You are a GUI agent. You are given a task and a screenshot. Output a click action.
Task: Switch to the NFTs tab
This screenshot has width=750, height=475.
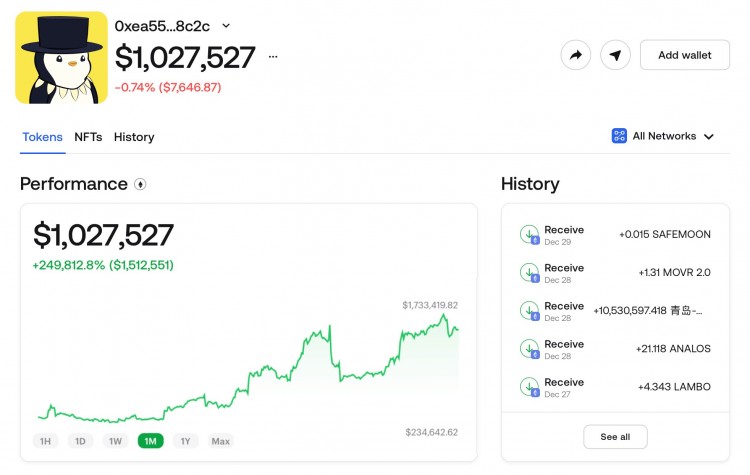[x=88, y=137]
